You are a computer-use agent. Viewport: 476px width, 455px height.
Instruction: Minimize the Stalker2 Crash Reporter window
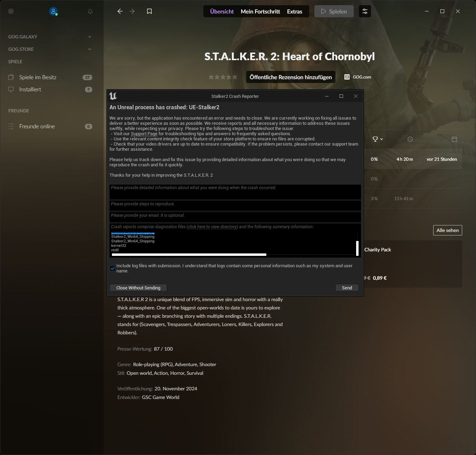[326, 96]
